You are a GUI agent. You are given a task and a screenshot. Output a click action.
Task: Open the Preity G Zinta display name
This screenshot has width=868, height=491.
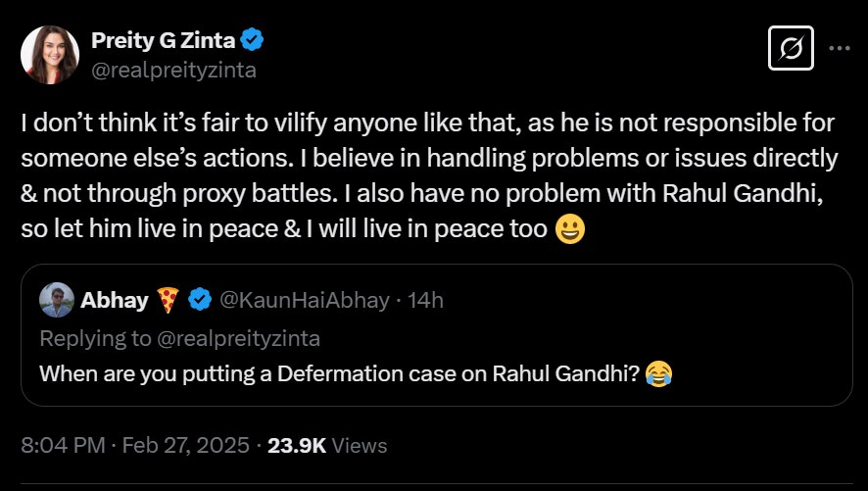click(163, 40)
